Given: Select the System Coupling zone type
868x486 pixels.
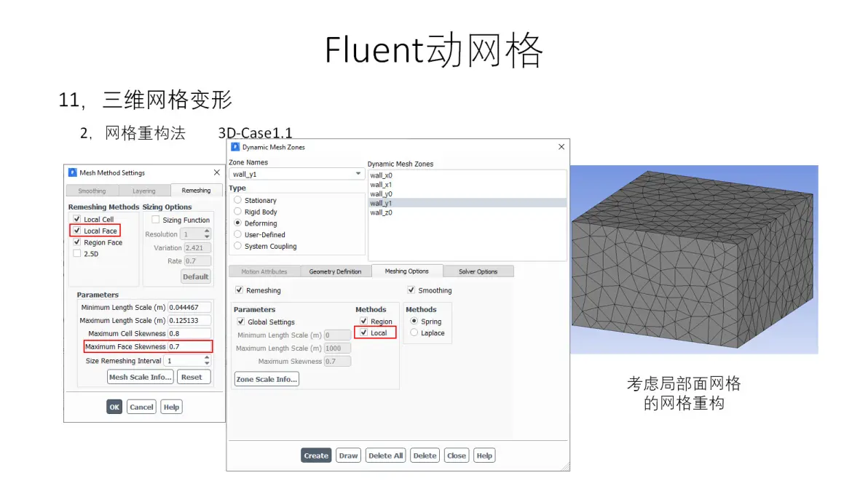Looking at the screenshot, I should click(x=237, y=245).
